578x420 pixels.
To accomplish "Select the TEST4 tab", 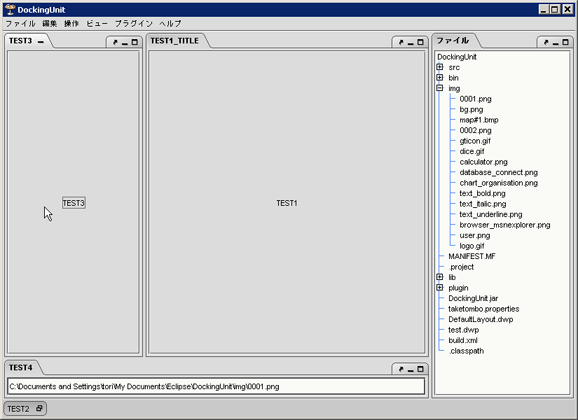I will click(21, 368).
